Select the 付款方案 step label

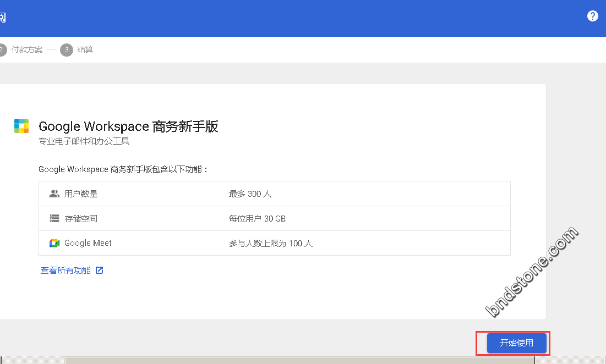click(x=26, y=50)
